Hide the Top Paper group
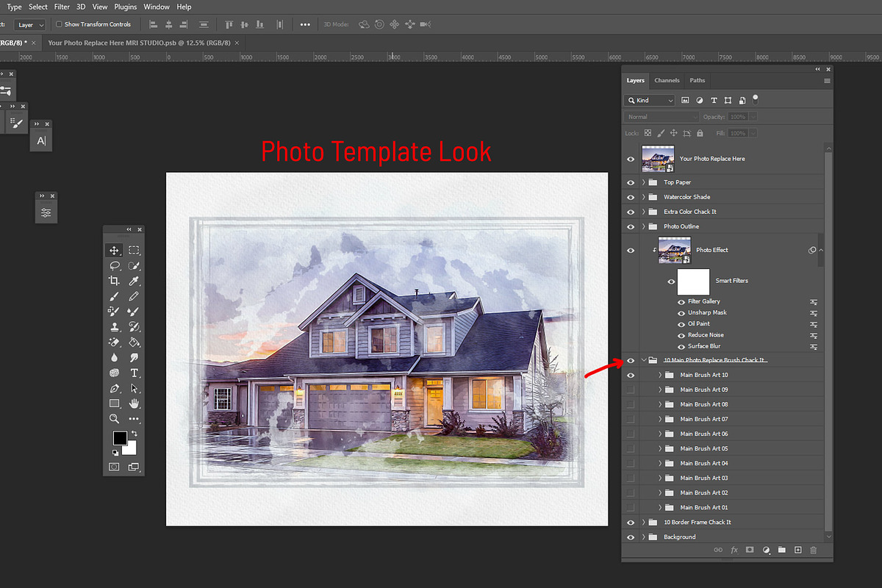This screenshot has height=588, width=882. [631, 182]
